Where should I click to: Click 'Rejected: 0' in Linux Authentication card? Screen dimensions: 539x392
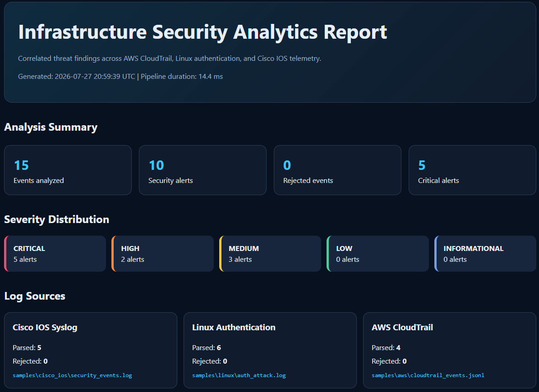(210, 361)
